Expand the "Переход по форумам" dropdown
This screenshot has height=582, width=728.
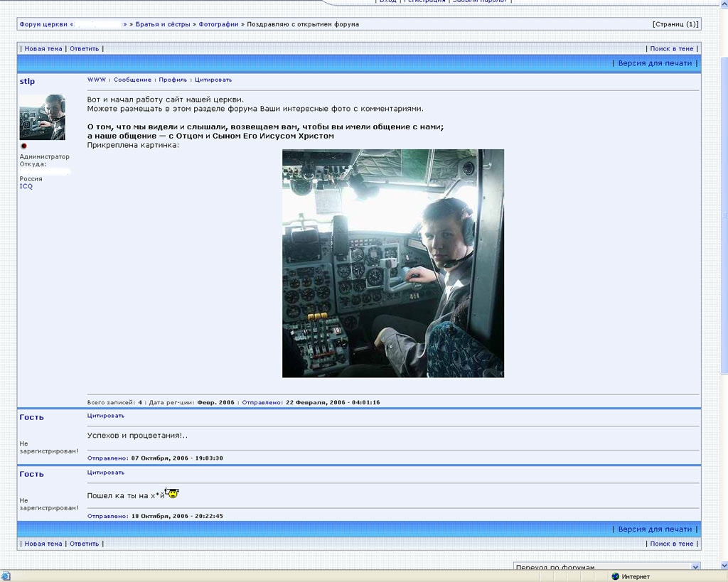pos(695,567)
